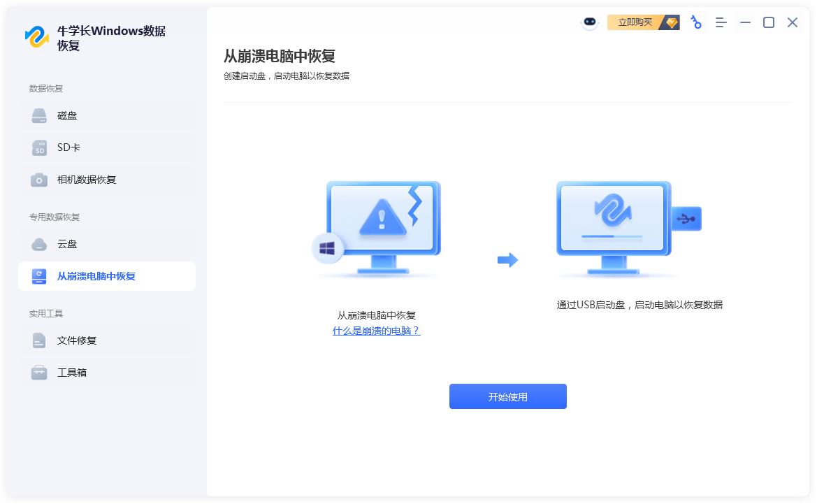Maximize the application window
Screen dimensions: 817x504
click(x=769, y=22)
